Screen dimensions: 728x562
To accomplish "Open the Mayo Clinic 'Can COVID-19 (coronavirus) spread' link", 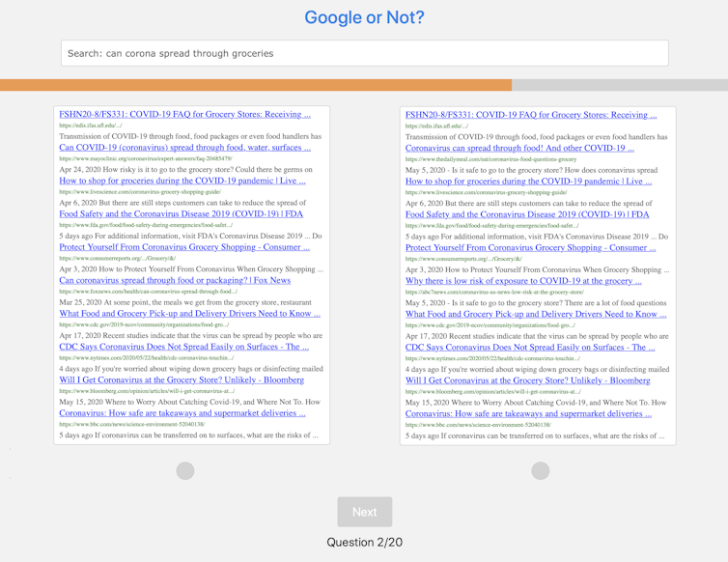I will 184,148.
